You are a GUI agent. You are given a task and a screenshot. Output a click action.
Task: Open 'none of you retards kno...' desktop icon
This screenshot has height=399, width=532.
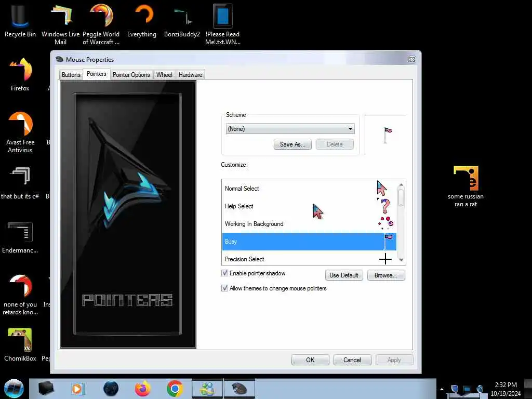tap(20, 294)
